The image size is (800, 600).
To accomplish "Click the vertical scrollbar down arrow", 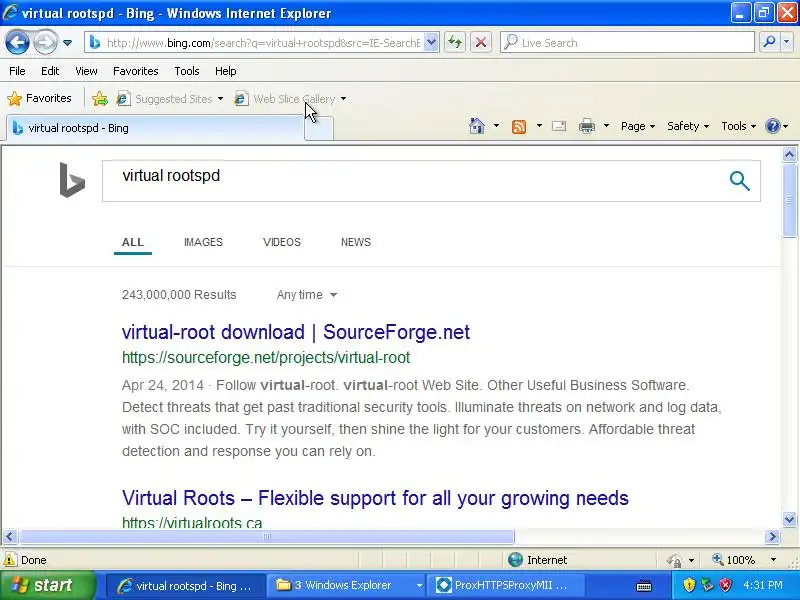I will [789, 520].
